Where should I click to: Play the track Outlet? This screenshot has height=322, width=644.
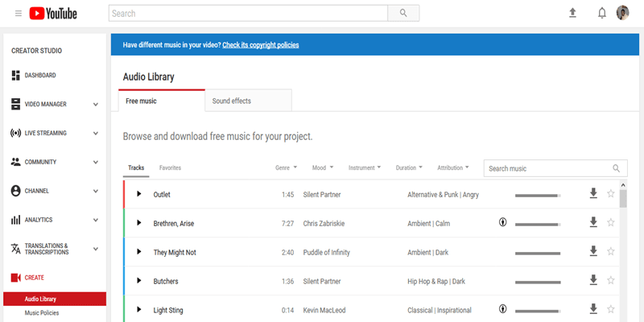(138, 194)
